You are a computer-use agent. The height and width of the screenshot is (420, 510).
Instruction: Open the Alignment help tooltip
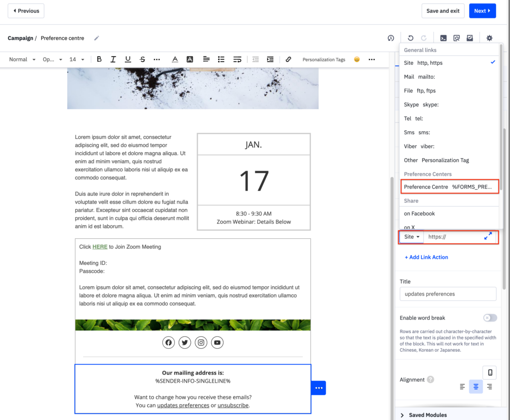pyautogui.click(x=431, y=379)
